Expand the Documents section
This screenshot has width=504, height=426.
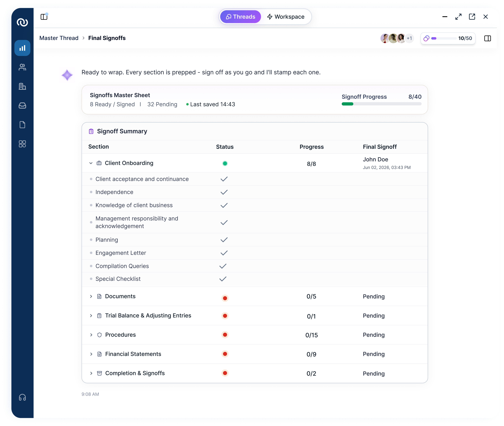(x=91, y=296)
